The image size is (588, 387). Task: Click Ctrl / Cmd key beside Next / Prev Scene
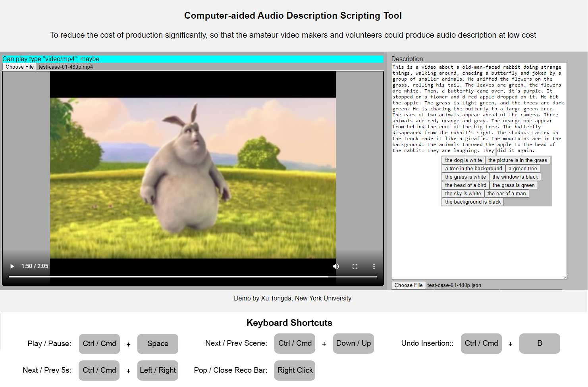tap(295, 343)
